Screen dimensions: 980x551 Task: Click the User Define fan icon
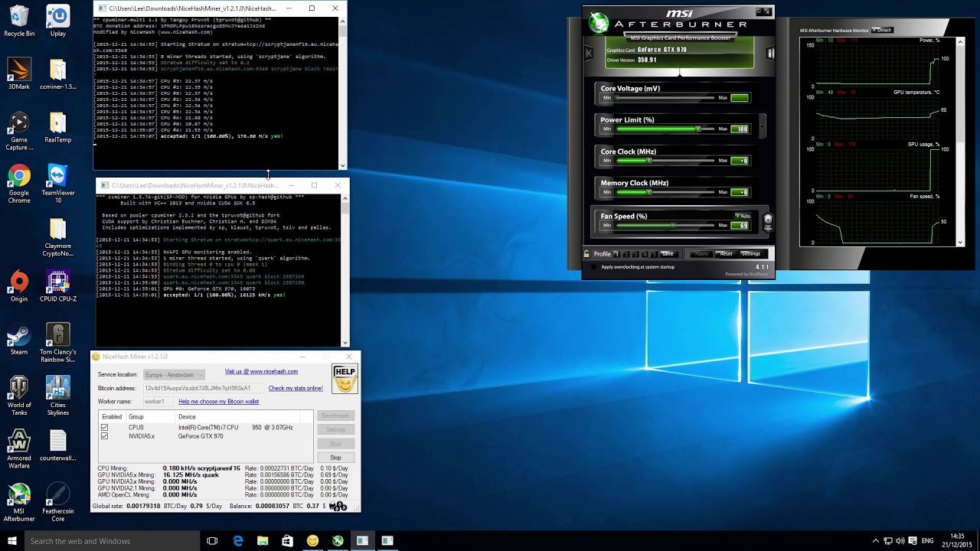coord(768,222)
